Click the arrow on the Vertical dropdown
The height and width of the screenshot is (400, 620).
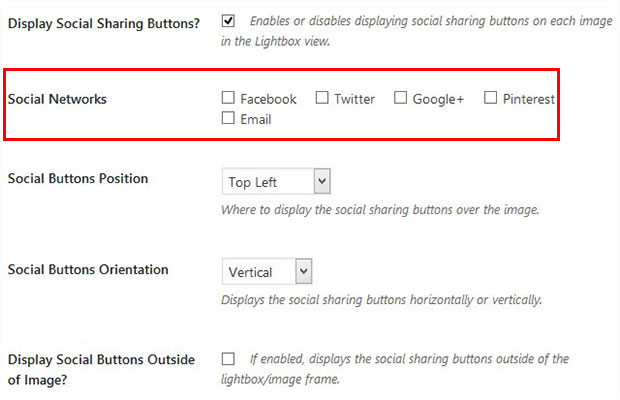[304, 272]
